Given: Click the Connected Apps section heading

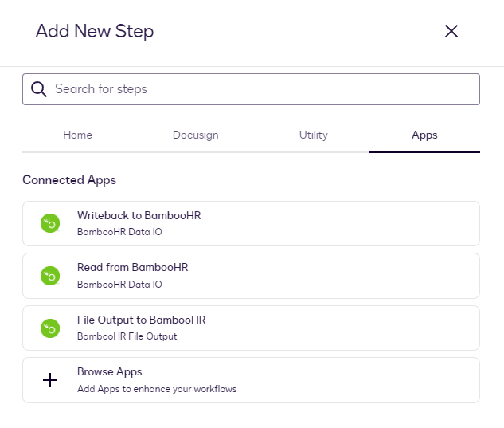Looking at the screenshot, I should pos(69,180).
